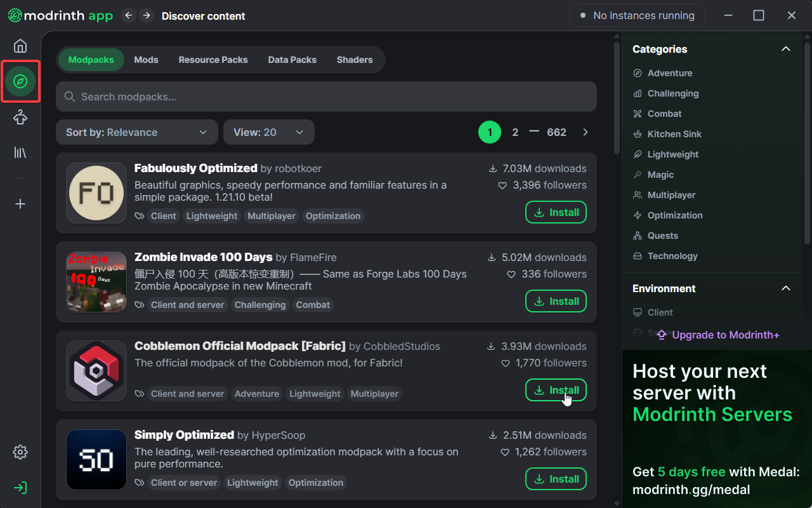The image size is (812, 508).
Task: Close the Modrinth app window
Action: [x=792, y=15]
